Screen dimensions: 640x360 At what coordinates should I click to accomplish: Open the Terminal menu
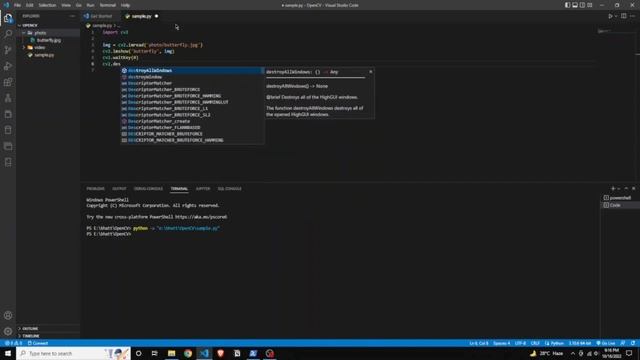[108, 5]
